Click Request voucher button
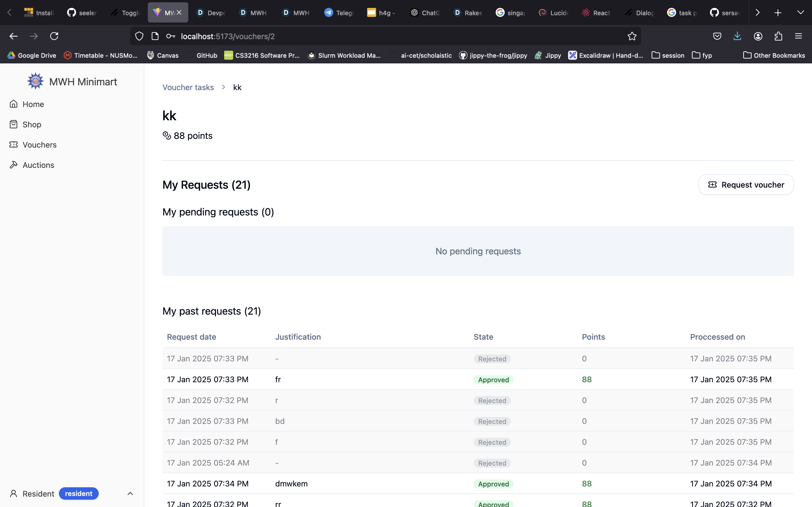Screen dimensions: 812x507 coord(745,185)
